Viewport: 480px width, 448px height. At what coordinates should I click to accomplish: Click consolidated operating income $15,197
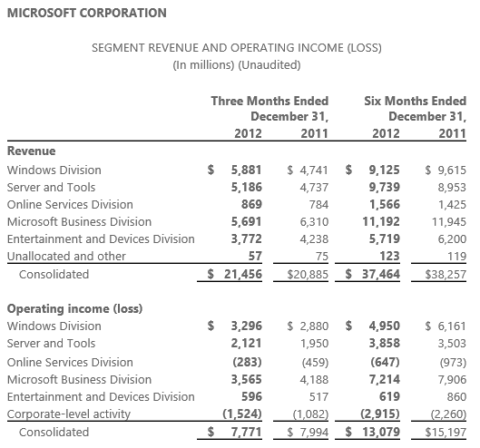(x=446, y=433)
